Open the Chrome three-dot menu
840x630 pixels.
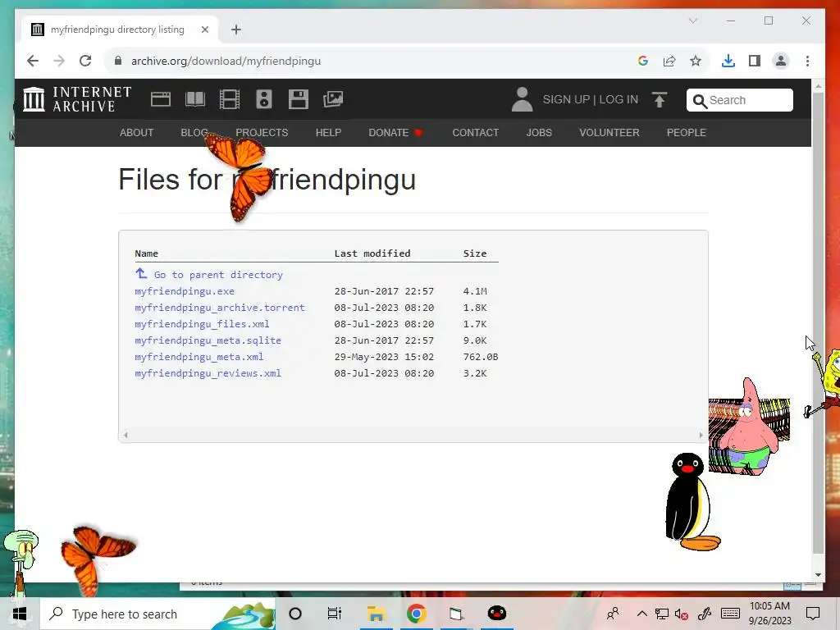pos(807,61)
